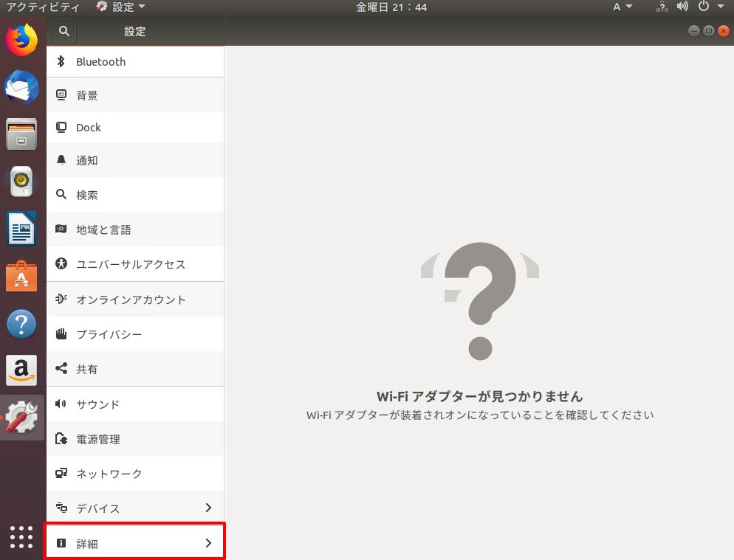
Task: Click the 地域と言語 flag icon
Action: pyautogui.click(x=61, y=229)
